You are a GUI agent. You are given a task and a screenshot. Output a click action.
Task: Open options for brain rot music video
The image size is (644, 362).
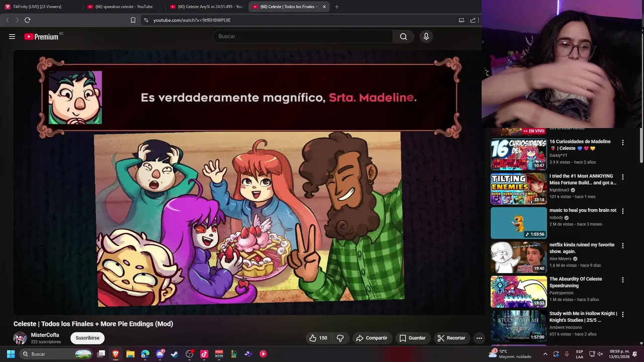click(x=622, y=211)
